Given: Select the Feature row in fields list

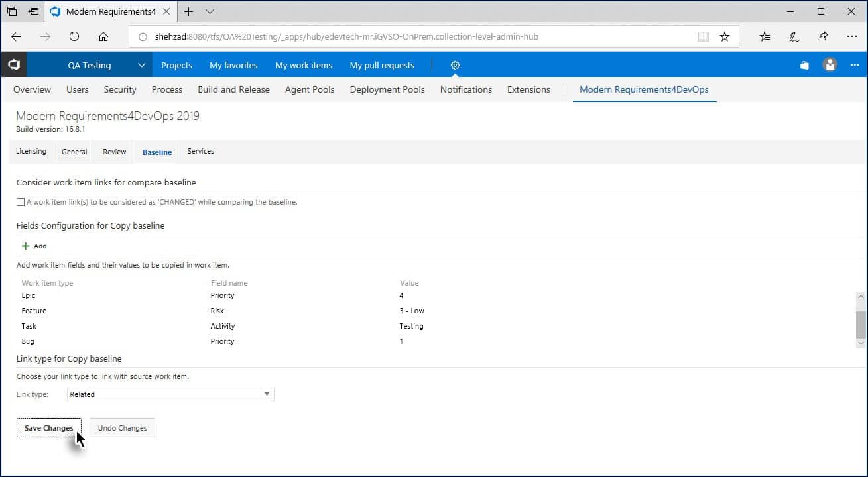Looking at the screenshot, I should point(436,311).
